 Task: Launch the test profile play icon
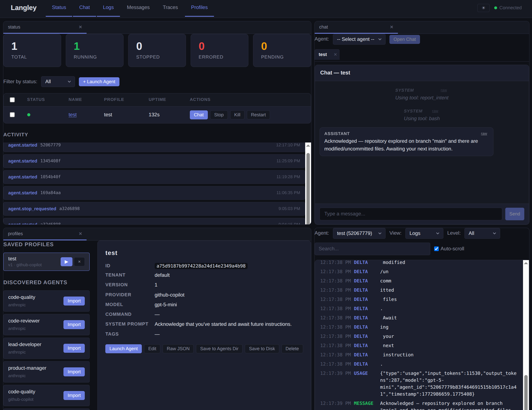coord(66,262)
